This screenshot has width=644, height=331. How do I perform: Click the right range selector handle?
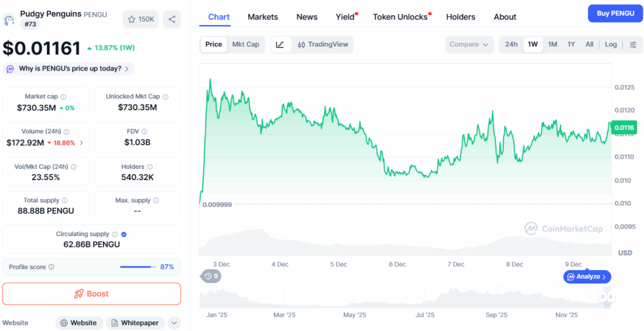coord(611,297)
